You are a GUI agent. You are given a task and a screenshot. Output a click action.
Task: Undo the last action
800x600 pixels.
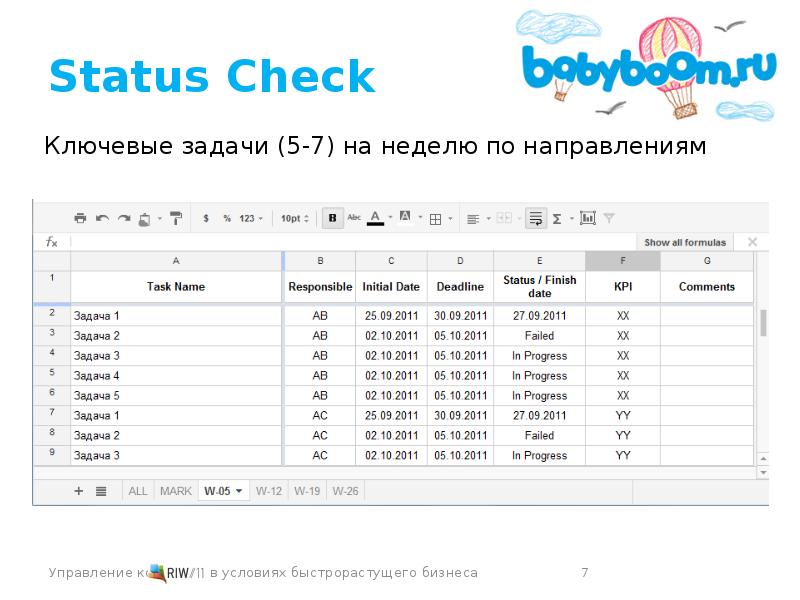102,218
